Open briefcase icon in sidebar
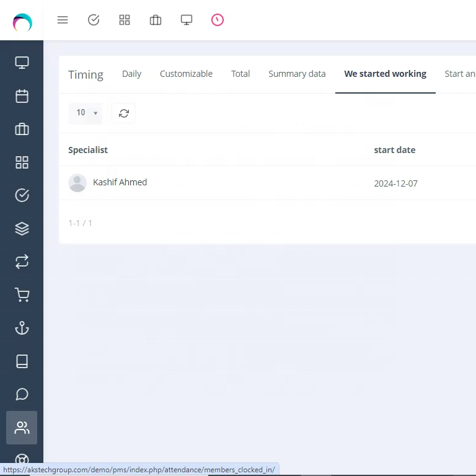476x476 pixels. coord(22,129)
